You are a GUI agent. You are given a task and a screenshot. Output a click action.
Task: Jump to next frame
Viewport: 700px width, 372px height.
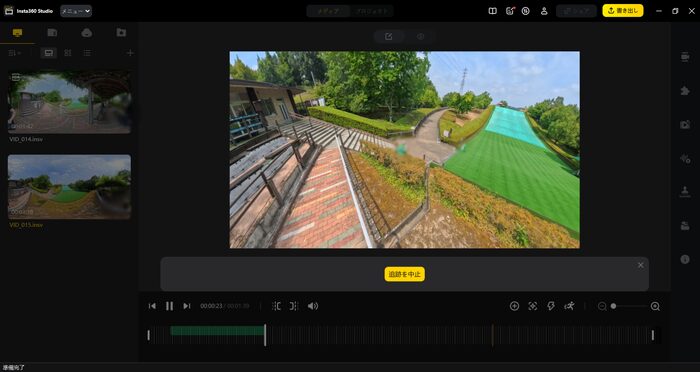pos(187,306)
